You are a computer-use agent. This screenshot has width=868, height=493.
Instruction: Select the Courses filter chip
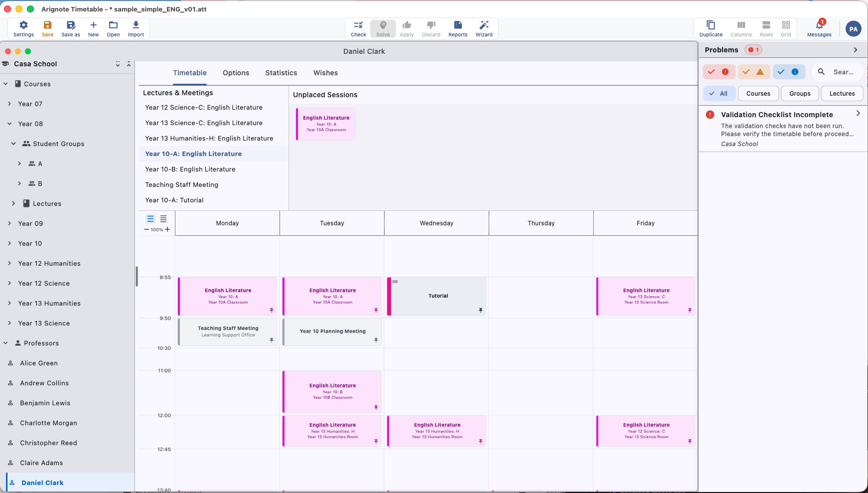pyautogui.click(x=758, y=93)
